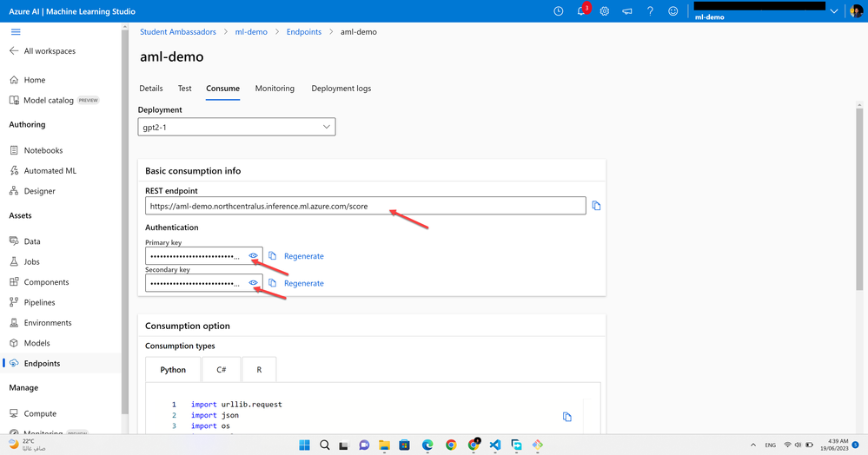Expand the workspace account dropdown chevron
Viewport: 868px width, 455px height.
[x=833, y=11]
